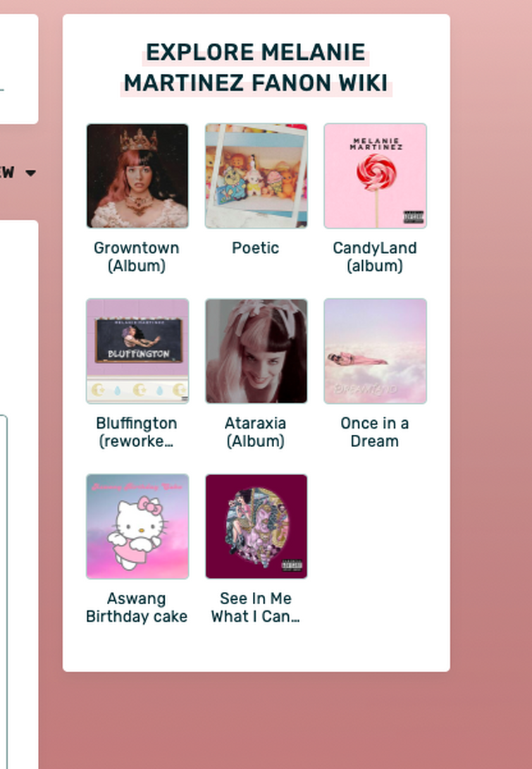The width and height of the screenshot is (532, 769).
Task: Click the Bluffington (reworke… text link
Action: tap(137, 432)
